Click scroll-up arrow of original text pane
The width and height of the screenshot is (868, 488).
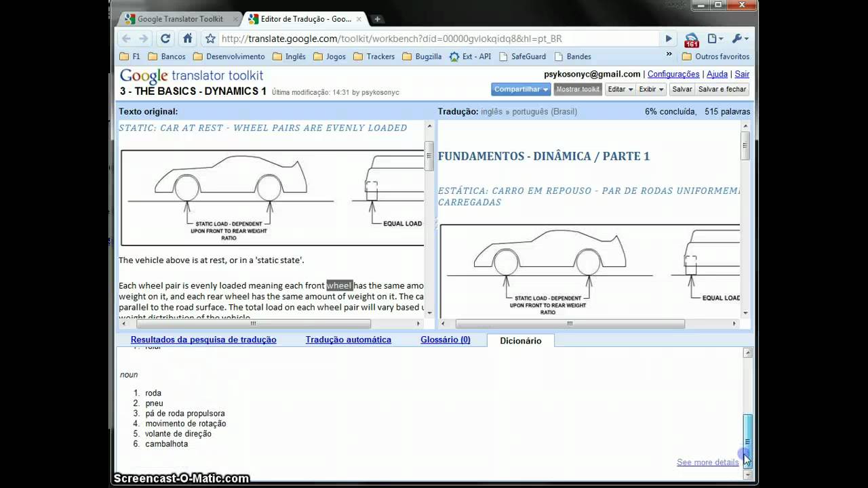pos(429,126)
